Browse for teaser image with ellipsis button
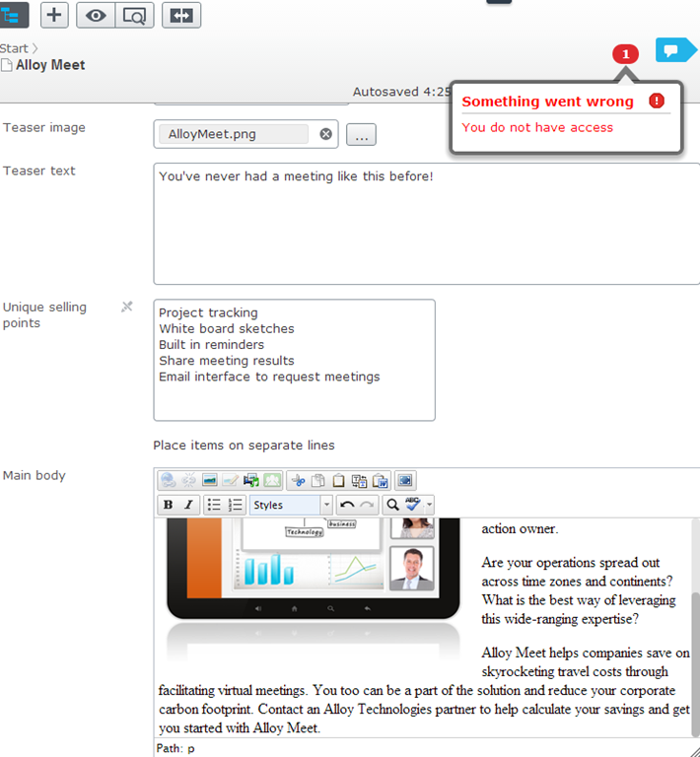 [361, 135]
